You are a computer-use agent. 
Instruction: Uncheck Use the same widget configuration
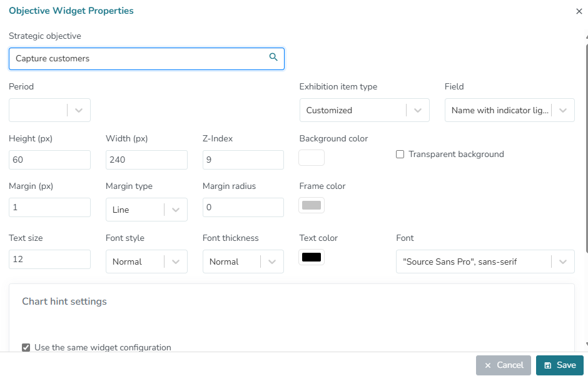point(26,348)
